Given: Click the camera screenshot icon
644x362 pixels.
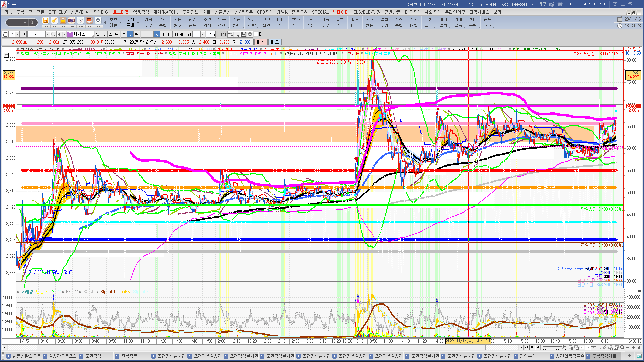Looking at the screenshot, I should click(x=72, y=21).
